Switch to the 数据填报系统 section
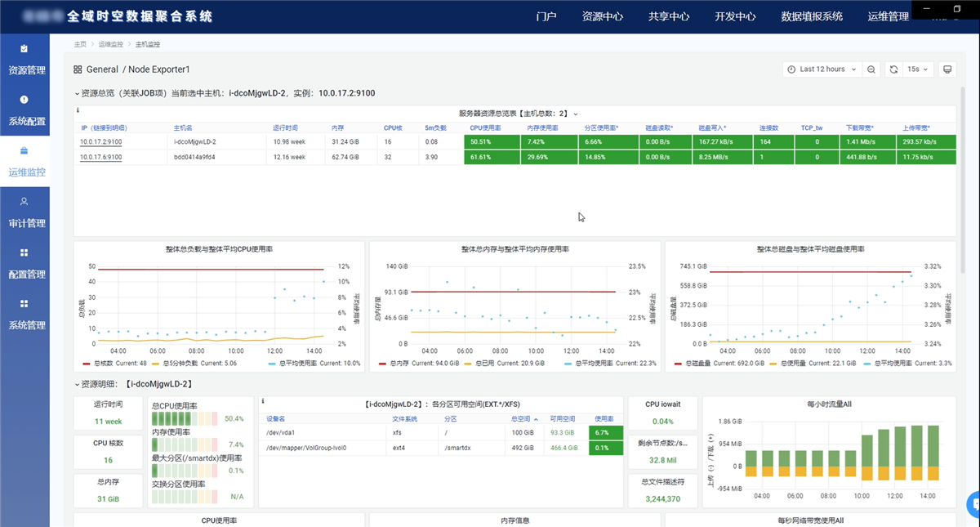The width and height of the screenshot is (980, 527). coord(810,16)
